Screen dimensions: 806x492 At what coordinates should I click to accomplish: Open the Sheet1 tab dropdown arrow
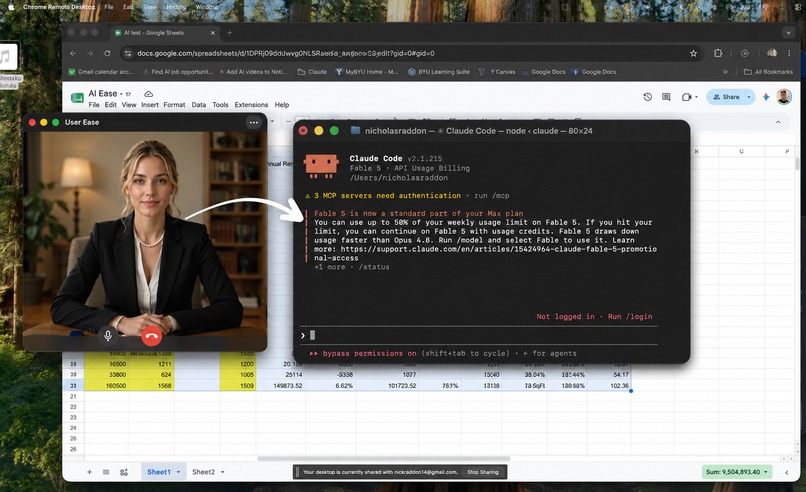point(178,472)
